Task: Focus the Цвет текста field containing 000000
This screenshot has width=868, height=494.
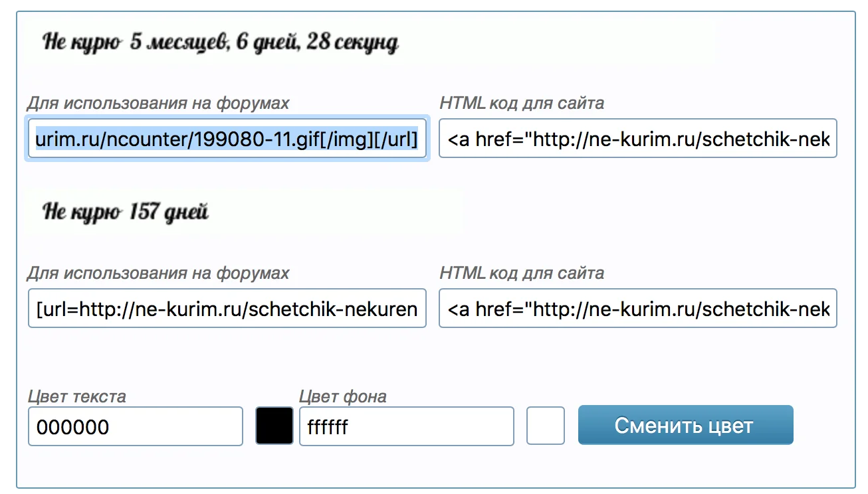Action: point(136,426)
